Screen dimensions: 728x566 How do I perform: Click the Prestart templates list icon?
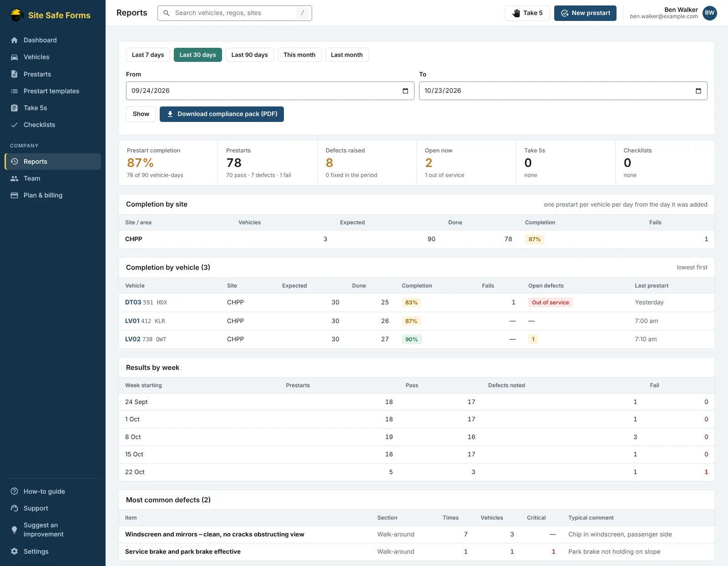click(15, 91)
